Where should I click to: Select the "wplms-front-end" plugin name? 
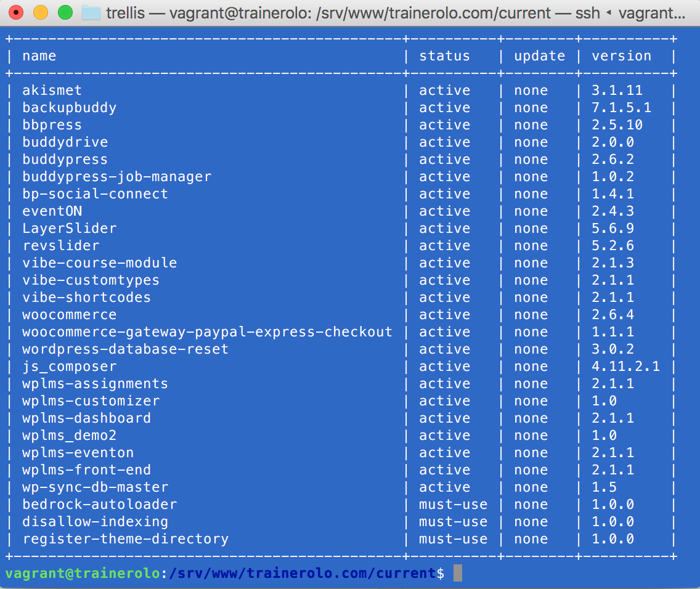coord(87,470)
